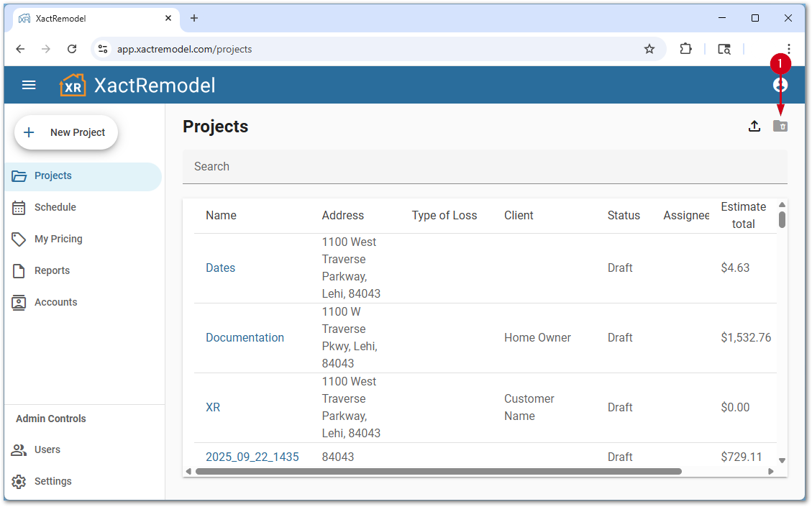
Task: Select the Projects entry in the sidebar
Action: point(52,175)
